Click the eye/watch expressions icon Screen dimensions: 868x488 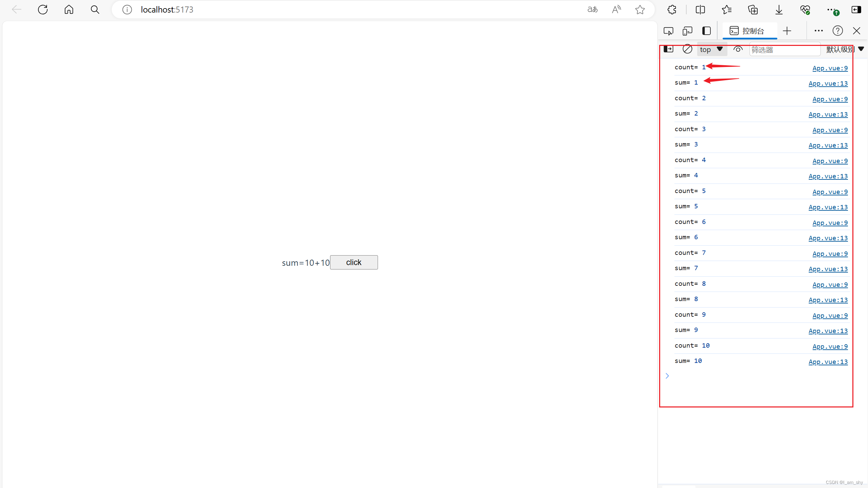(738, 49)
